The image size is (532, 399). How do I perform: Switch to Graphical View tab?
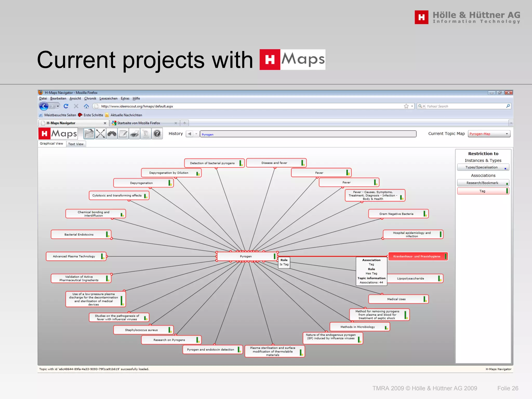(51, 144)
